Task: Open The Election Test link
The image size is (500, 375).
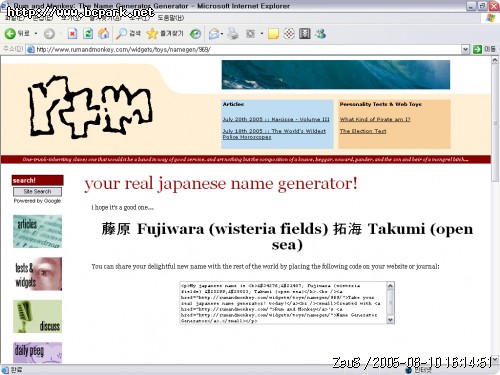Action: (x=363, y=131)
